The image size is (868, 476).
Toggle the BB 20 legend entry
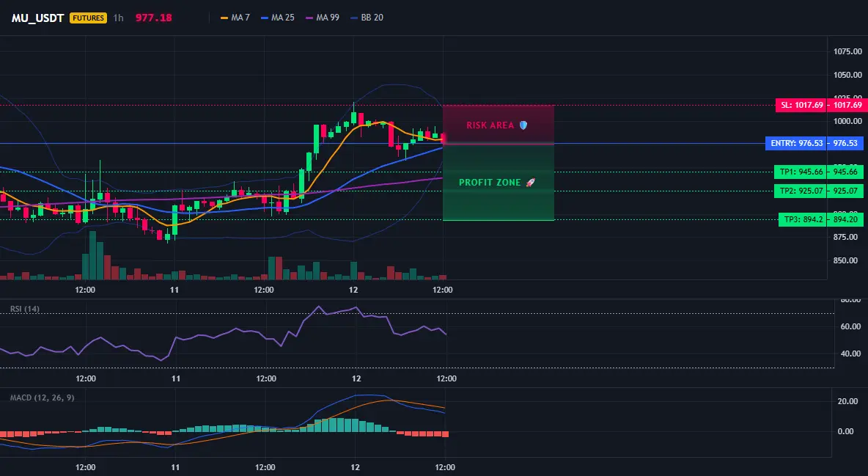pyautogui.click(x=367, y=18)
